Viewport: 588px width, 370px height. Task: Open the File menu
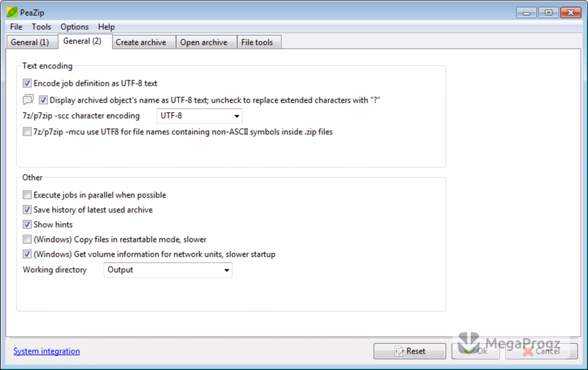point(16,27)
